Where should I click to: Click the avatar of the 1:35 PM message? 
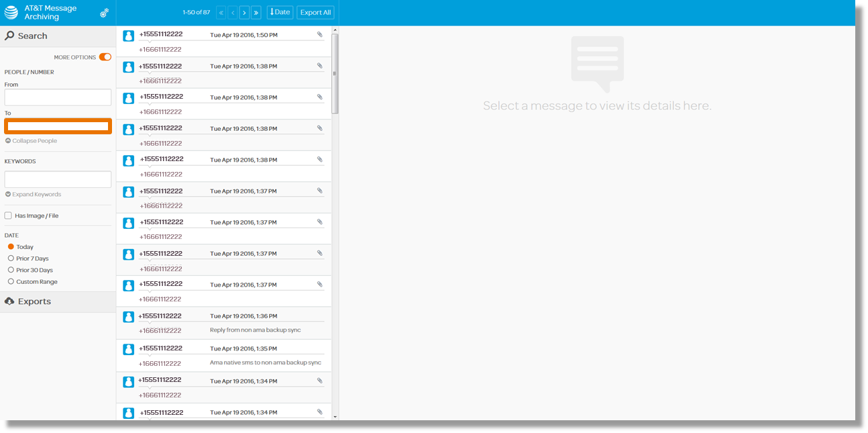tap(129, 350)
